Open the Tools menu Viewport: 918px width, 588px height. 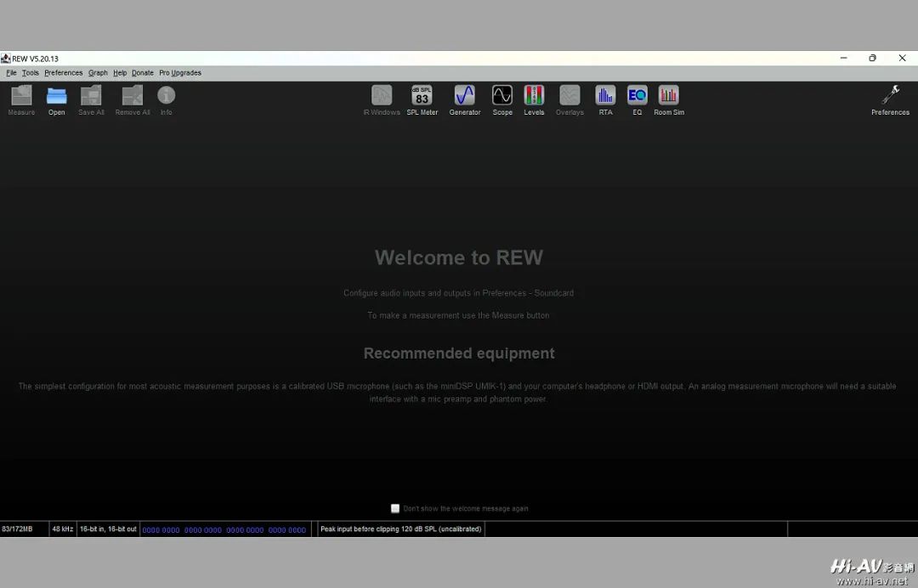tap(31, 73)
